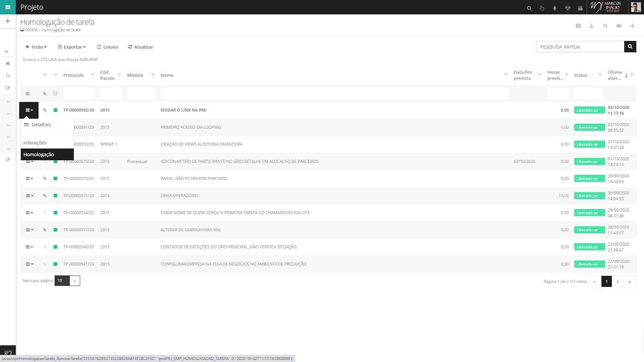This screenshot has width=644, height=362.
Task: Open filter for Última alteração column
Action: [632, 75]
